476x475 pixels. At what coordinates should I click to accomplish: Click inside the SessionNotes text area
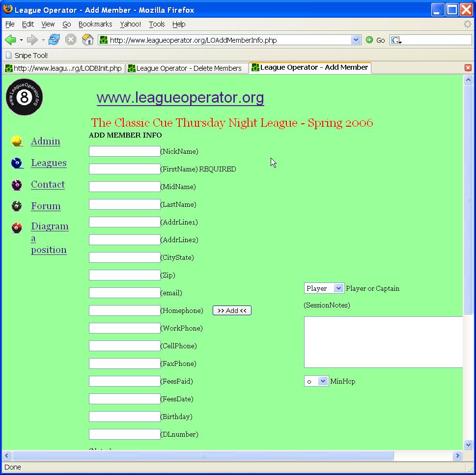tap(383, 342)
